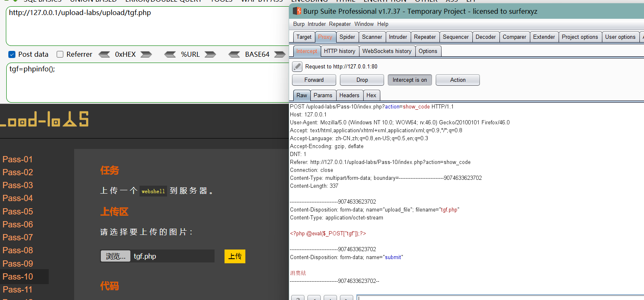The height and width of the screenshot is (300, 644).
Task: Click the post data box containing tgf=phpinfo();
Action: 147,83
